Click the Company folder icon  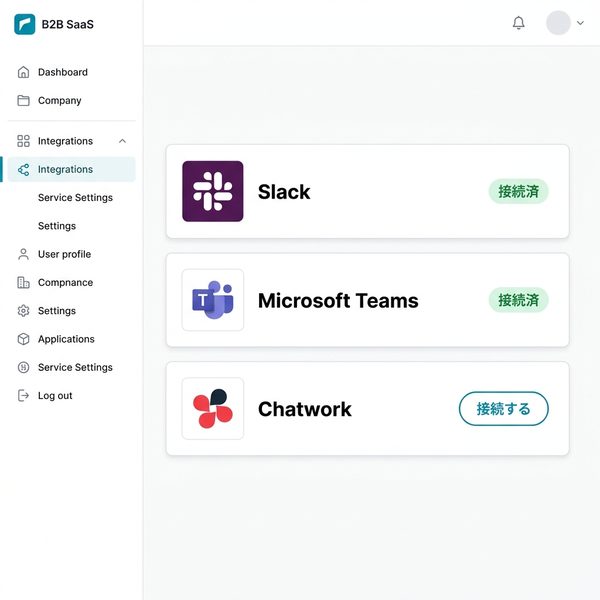[23, 100]
